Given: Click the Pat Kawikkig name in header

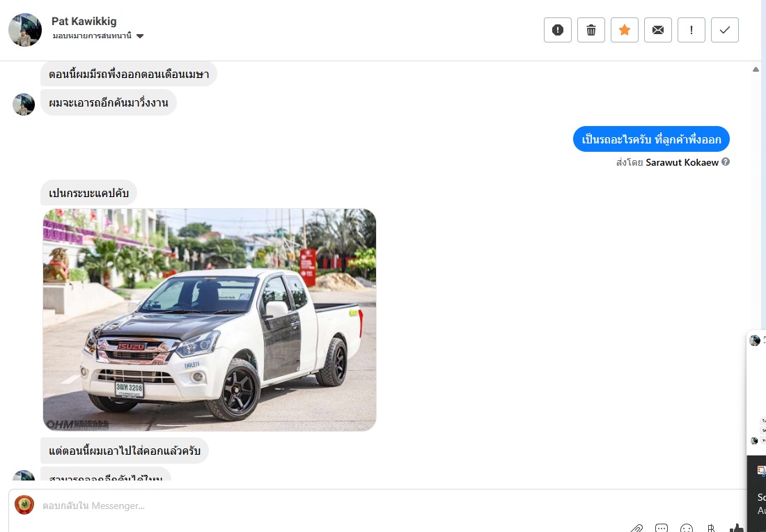Looking at the screenshot, I should (x=84, y=21).
